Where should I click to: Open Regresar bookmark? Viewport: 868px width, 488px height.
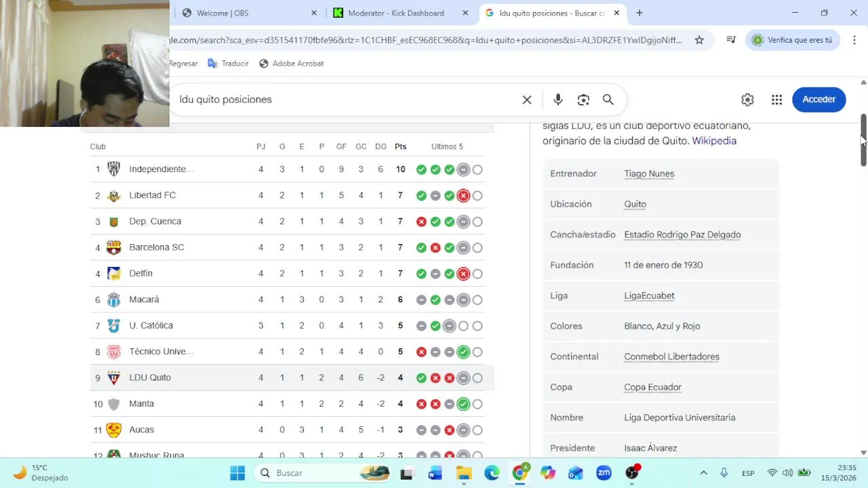tap(183, 63)
